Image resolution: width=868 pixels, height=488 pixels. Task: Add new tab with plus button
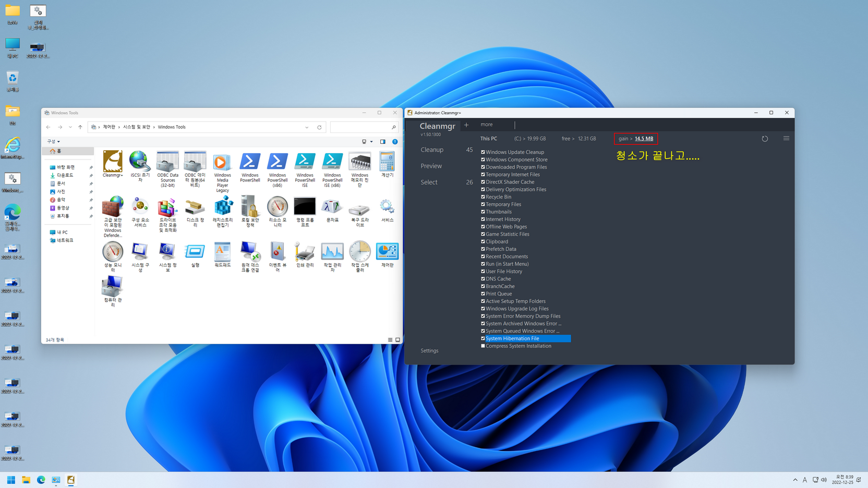(466, 125)
